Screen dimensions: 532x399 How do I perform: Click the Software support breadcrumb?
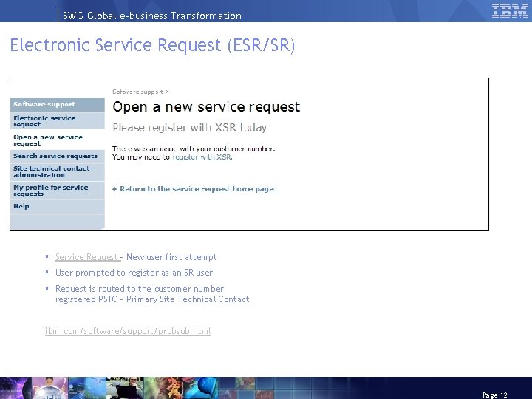(138, 92)
